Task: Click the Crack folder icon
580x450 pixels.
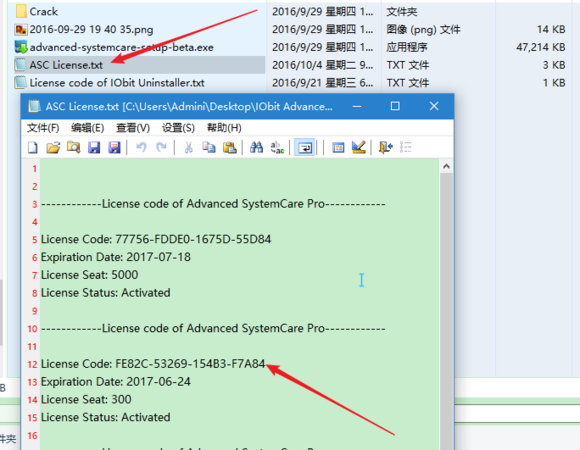Action: (21, 11)
